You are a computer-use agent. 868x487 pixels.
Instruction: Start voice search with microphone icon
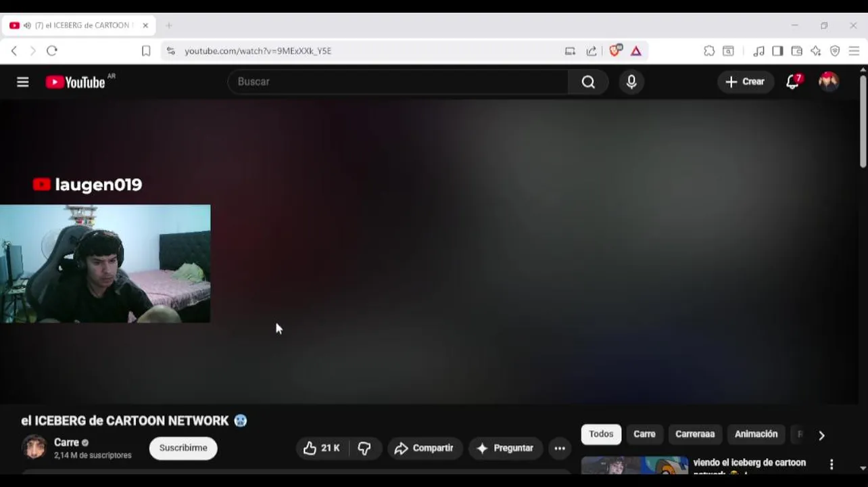pyautogui.click(x=631, y=82)
